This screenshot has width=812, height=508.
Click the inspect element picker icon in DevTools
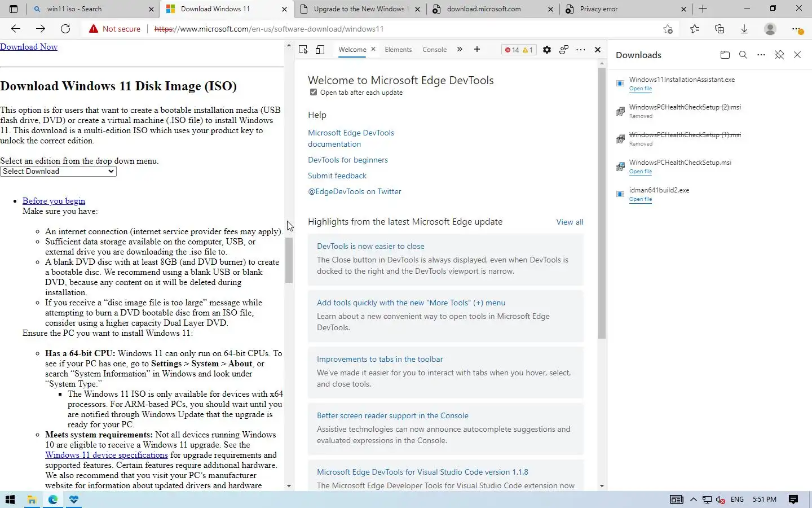303,50
